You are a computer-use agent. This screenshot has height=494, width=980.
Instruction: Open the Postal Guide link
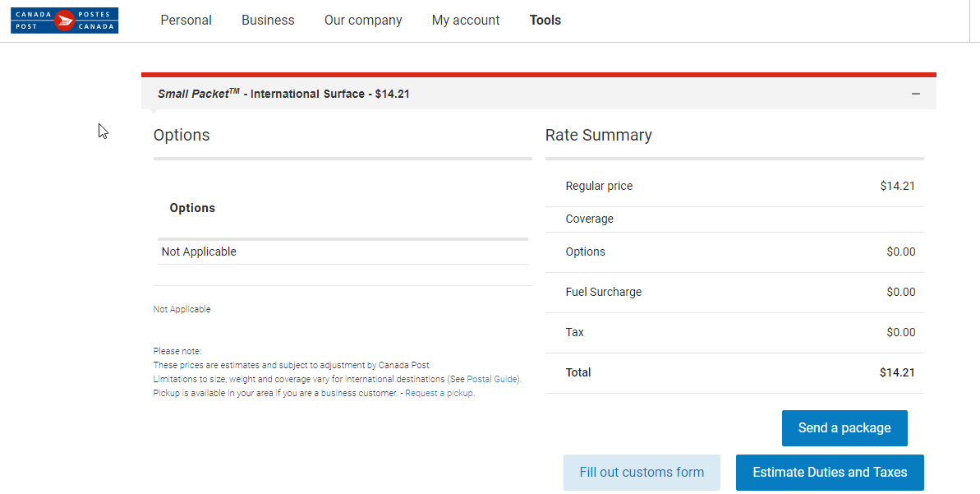point(492,379)
